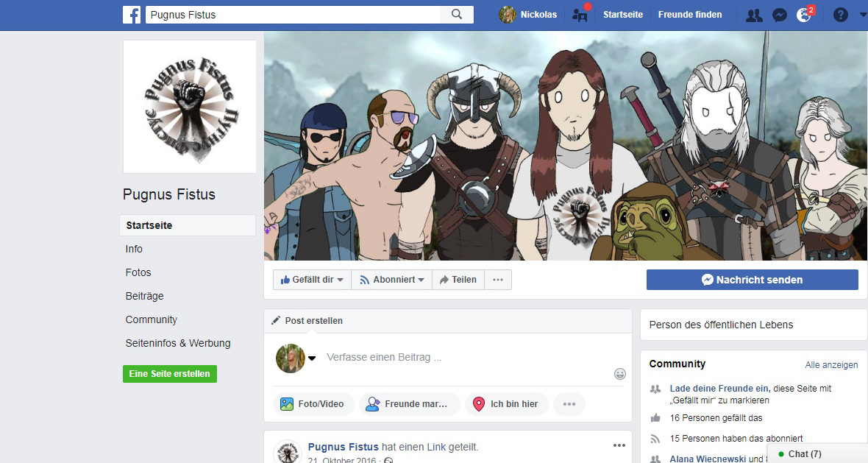Open the notifications globe icon
The image size is (868, 463).
pos(804,15)
